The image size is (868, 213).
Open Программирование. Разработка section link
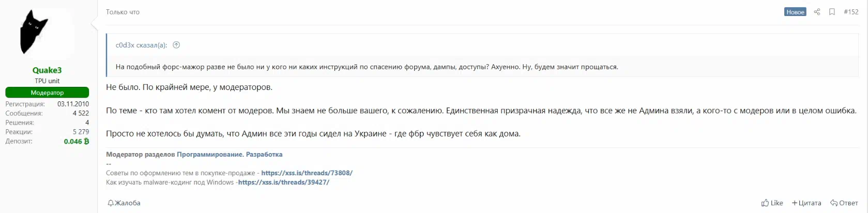click(230, 155)
